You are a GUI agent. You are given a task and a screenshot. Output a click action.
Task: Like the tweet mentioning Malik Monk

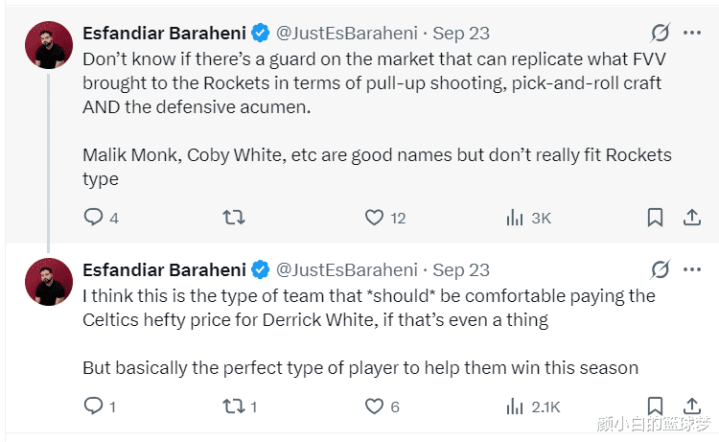[374, 217]
